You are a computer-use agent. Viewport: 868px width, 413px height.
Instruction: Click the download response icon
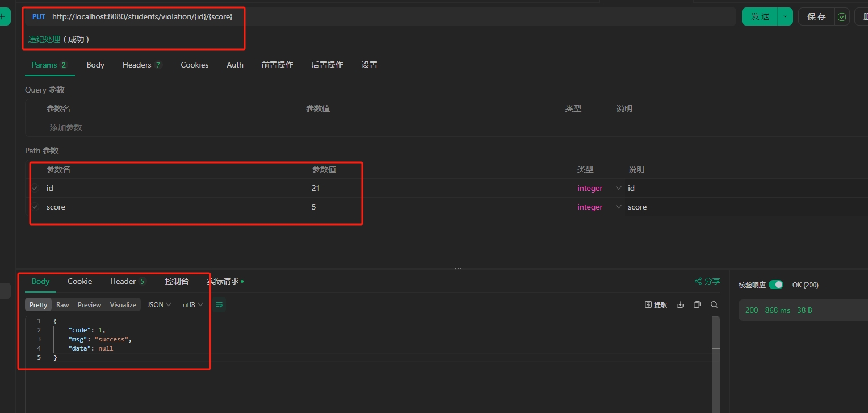tap(680, 305)
